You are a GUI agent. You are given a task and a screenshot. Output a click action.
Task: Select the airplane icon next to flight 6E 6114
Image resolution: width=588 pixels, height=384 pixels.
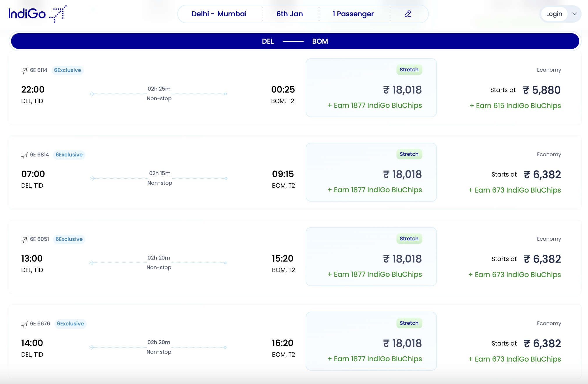click(x=25, y=70)
